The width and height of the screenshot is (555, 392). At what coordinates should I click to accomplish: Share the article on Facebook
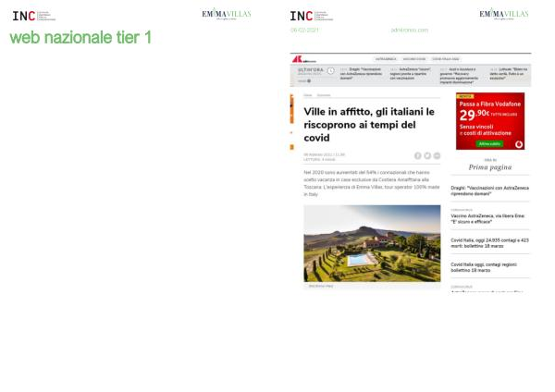[x=418, y=155]
